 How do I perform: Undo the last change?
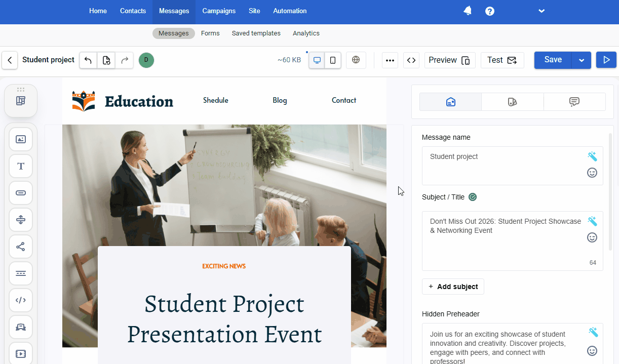(x=88, y=60)
